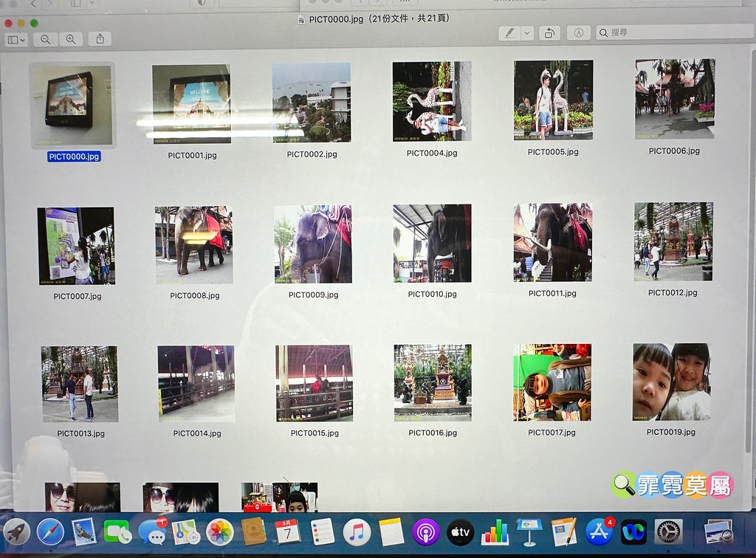This screenshot has width=756, height=558.
Task: Click the zoom out magnifier button
Action: 46,40
